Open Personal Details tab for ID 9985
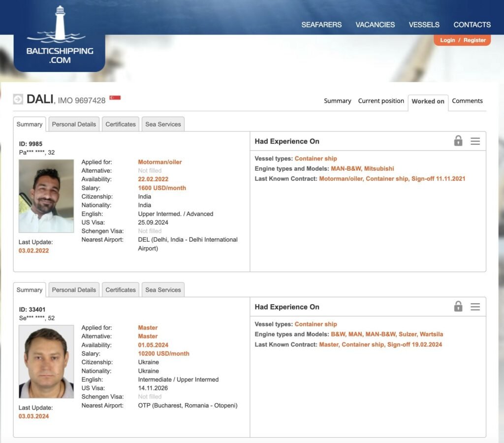Viewport: 504px width, 443px height. pos(74,124)
